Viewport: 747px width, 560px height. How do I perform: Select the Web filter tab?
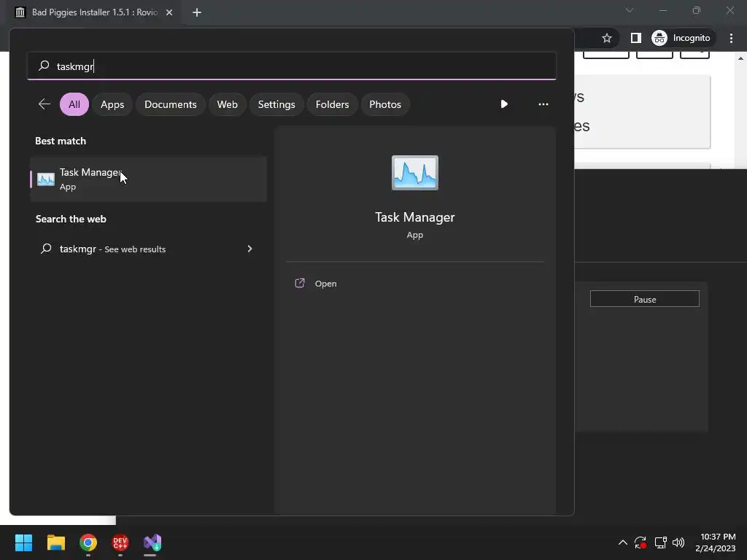(x=228, y=104)
